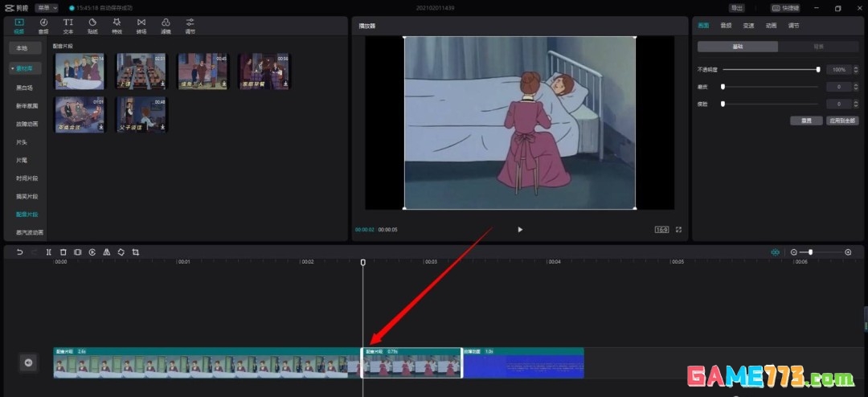
Task: Click the 瘦脸 value stepper arrows
Action: tap(856, 104)
